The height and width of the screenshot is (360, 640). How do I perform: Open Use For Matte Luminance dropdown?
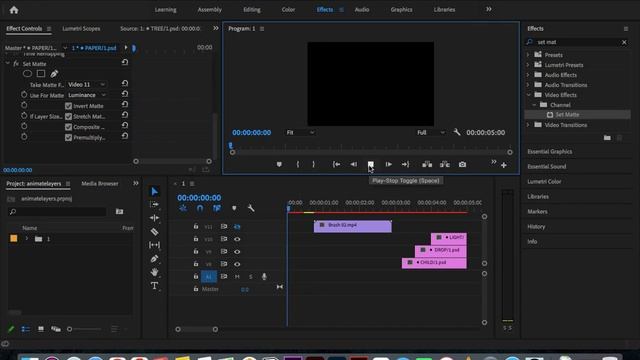click(x=87, y=95)
